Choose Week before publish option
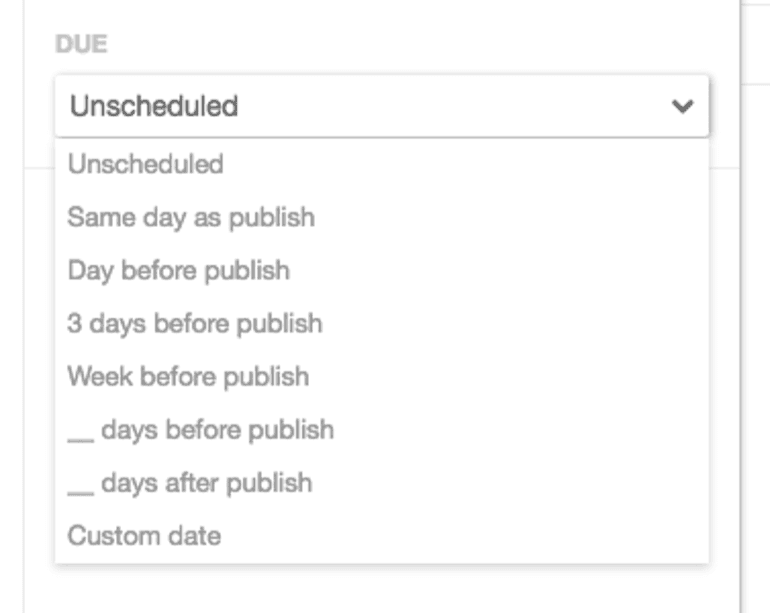The height and width of the screenshot is (613, 770). (x=187, y=376)
